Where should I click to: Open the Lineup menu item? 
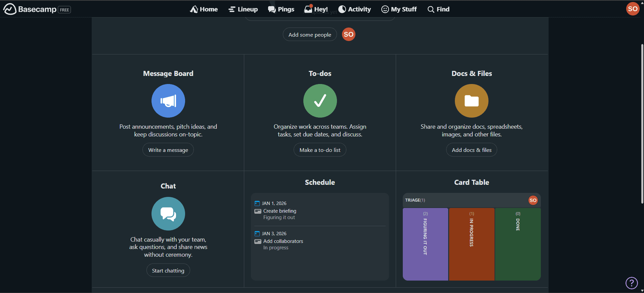click(x=243, y=9)
